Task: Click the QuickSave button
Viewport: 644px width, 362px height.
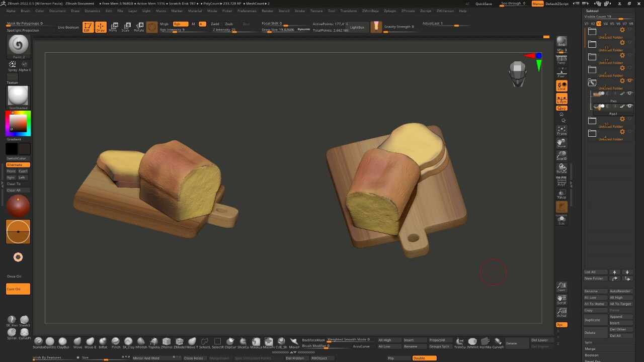Action: pyautogui.click(x=484, y=4)
